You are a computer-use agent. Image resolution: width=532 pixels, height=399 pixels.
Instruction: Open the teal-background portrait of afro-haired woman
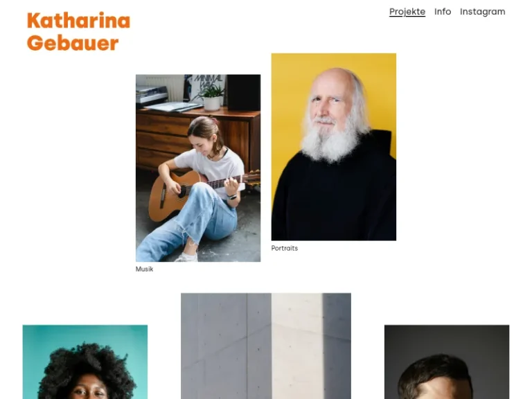pyautogui.click(x=85, y=362)
